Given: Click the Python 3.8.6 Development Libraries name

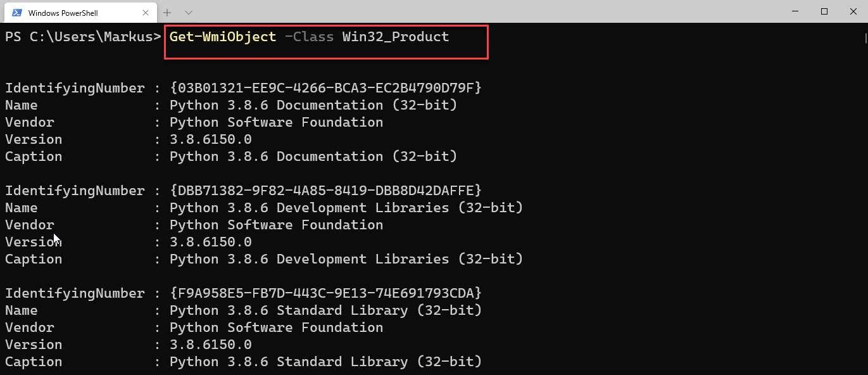Looking at the screenshot, I should (346, 207).
